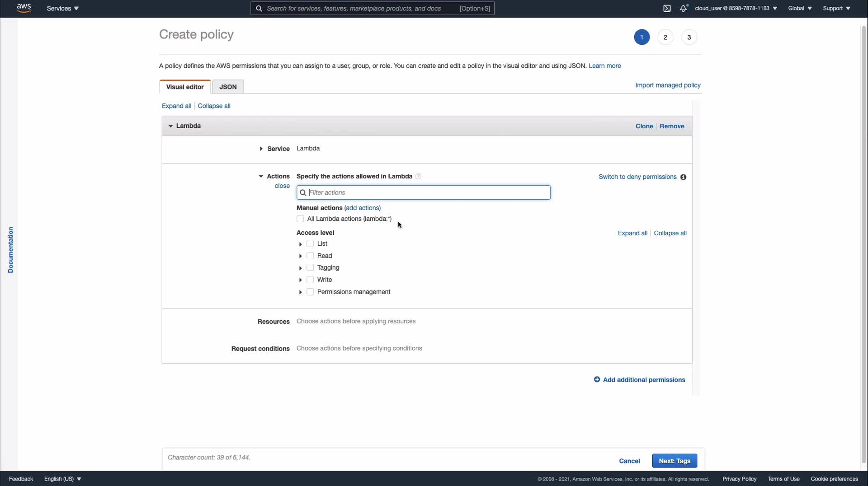Open the Support menu

[836, 8]
